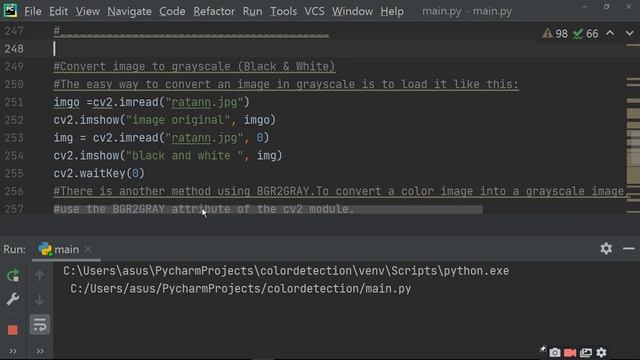Open the Tools menu
Image resolution: width=640 pixels, height=360 pixels.
pyautogui.click(x=283, y=11)
